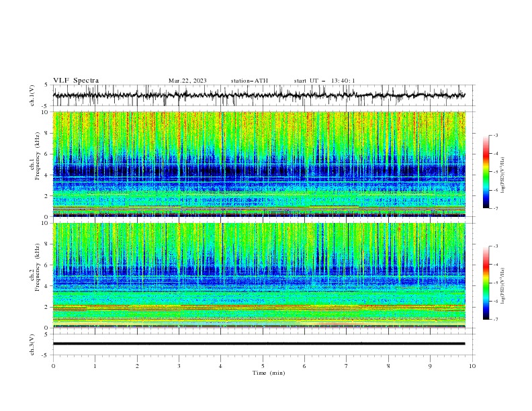Select the date text "Mar.22, 2023"
The image size is (532, 411).
point(187,81)
